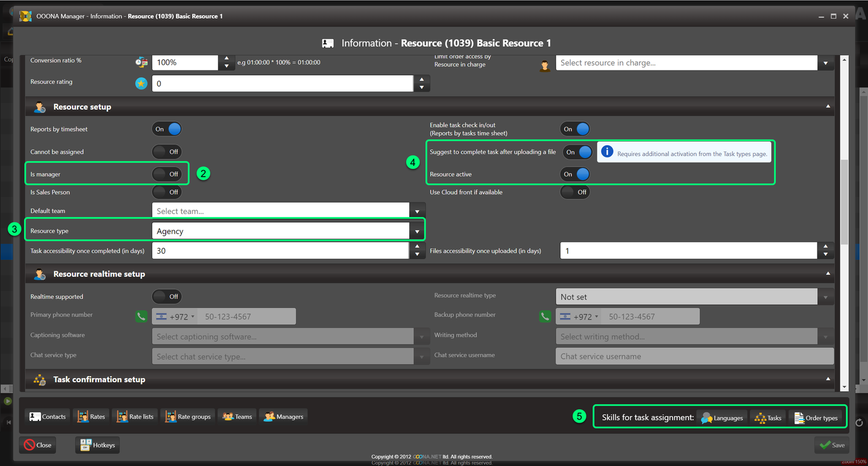Open the Languages skills button
This screenshot has width=868, height=466.
point(722,417)
